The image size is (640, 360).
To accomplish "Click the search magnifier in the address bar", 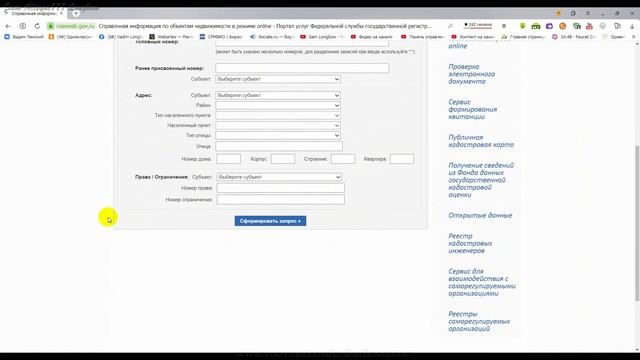I will click(x=450, y=26).
